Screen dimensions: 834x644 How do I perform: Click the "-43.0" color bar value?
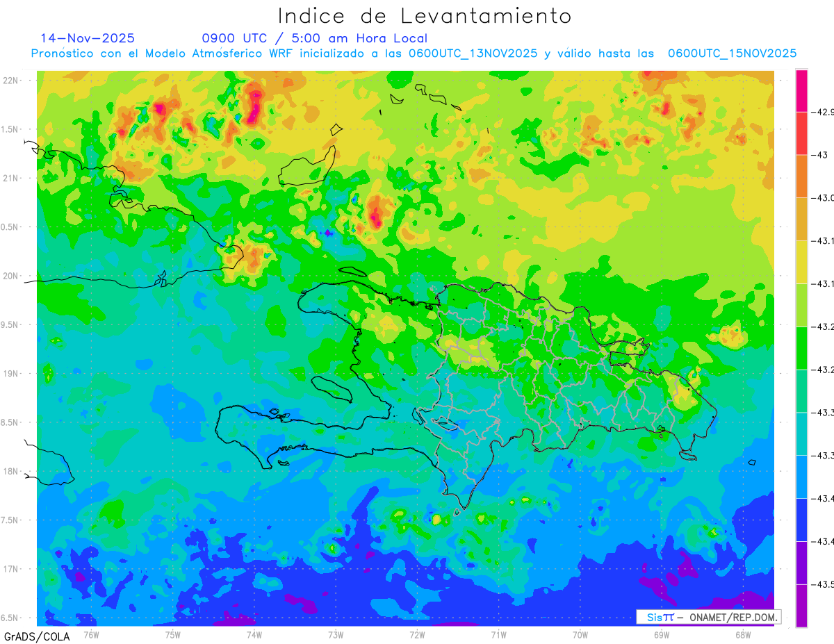[x=823, y=198]
